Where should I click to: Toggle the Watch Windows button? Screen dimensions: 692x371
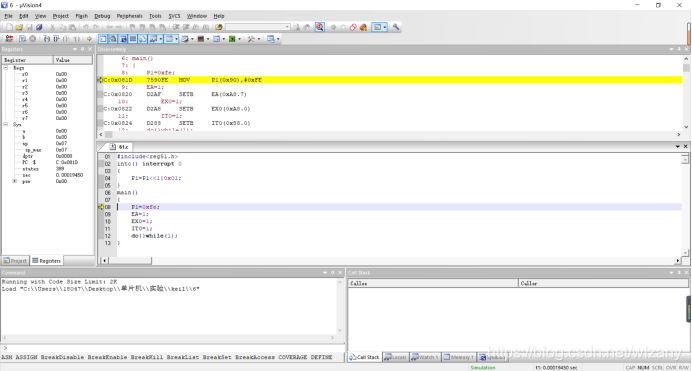click(153, 39)
